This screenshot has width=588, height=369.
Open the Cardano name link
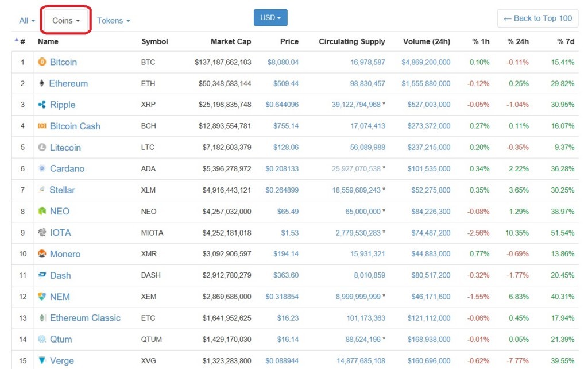tap(67, 168)
